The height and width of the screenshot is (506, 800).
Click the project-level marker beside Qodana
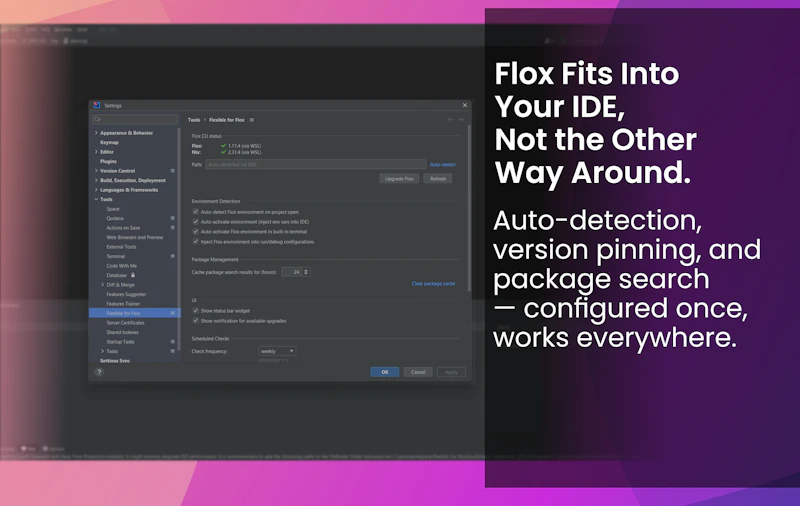point(172,218)
